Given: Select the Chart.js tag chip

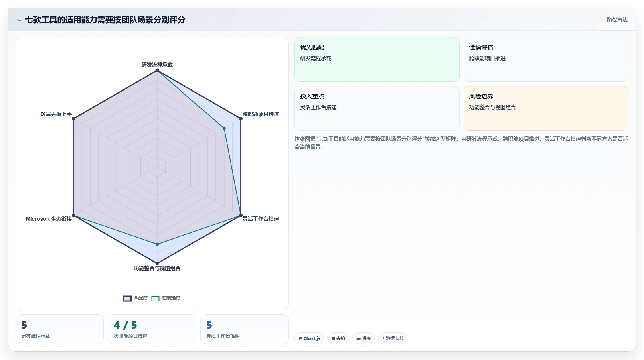Looking at the screenshot, I should click(309, 338).
